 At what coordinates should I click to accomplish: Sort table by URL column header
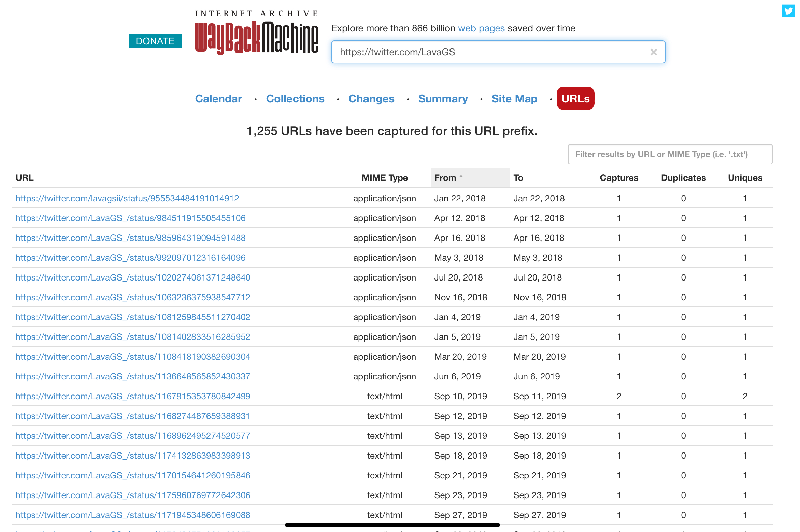click(x=25, y=178)
